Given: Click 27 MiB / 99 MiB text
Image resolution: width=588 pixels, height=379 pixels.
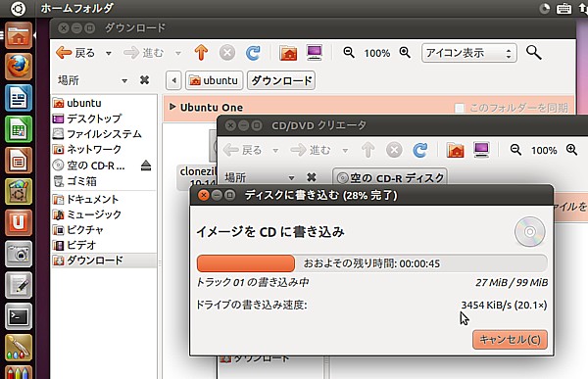Looking at the screenshot, I should tap(512, 282).
